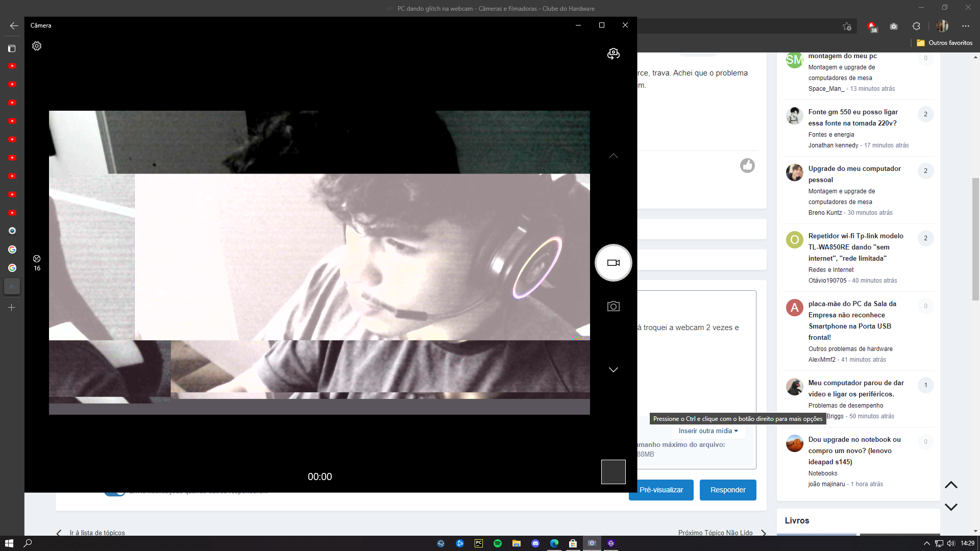Open Windows search magnifier
The width and height of the screenshot is (980, 551).
pyautogui.click(x=28, y=543)
